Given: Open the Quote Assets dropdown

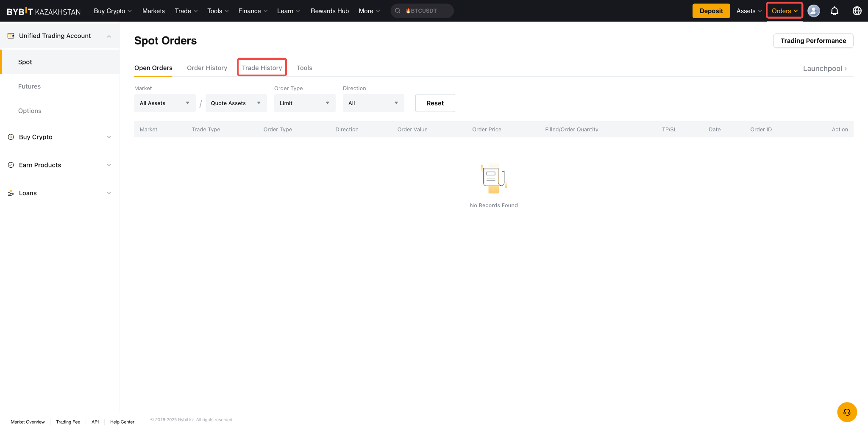Looking at the screenshot, I should [x=236, y=103].
